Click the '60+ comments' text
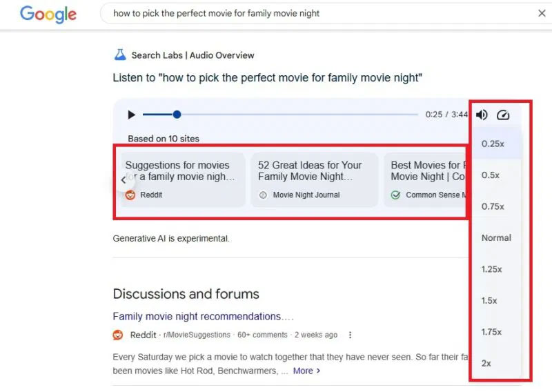 [262, 335]
